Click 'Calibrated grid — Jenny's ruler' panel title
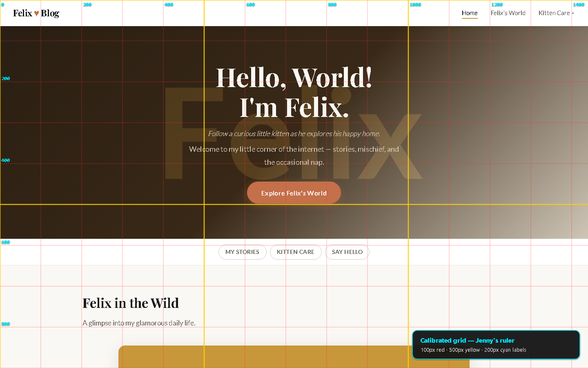Screen dimensions: 588x368 click(467, 340)
